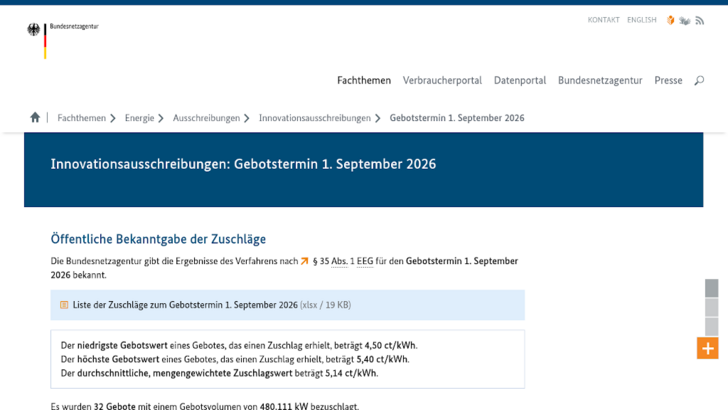
Task: Go to Innovationsausschreibungen breadcrumb
Action: pyautogui.click(x=314, y=118)
